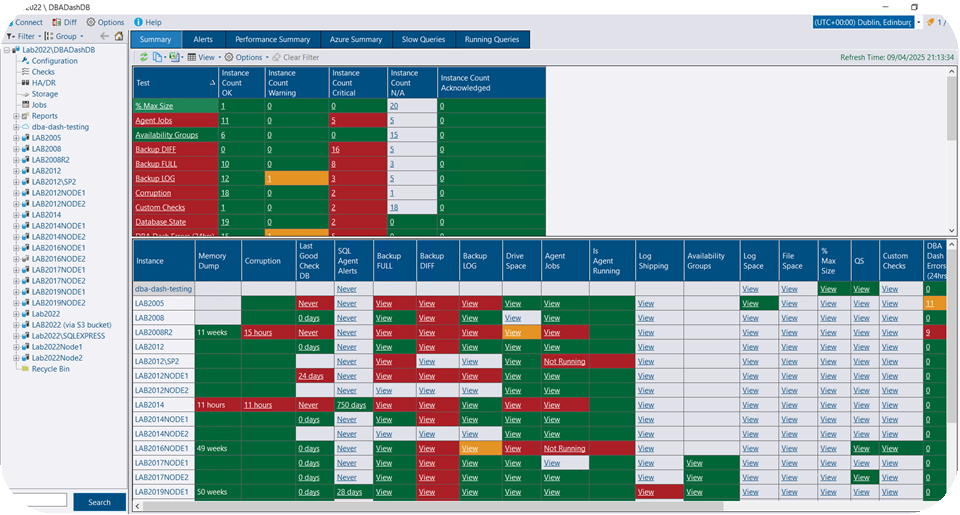Expand the Reports tree node
The height and width of the screenshot is (515, 960).
coord(16,116)
